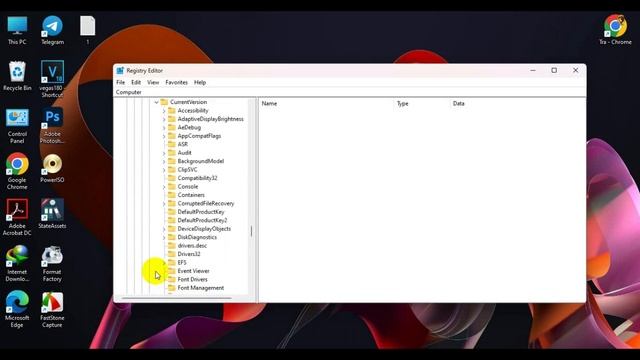Click the tree pane horizontal scrollbar
The height and width of the screenshot is (360, 640).
(x=176, y=298)
